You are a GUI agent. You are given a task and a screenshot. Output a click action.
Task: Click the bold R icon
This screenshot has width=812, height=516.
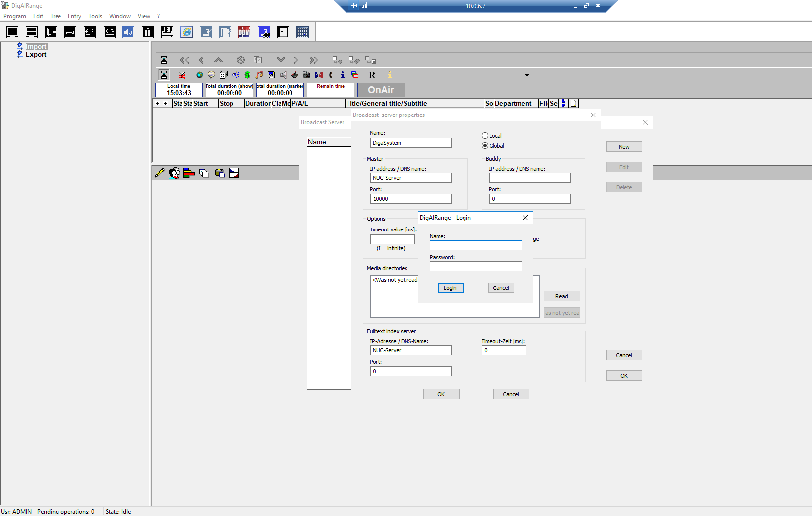pos(372,75)
